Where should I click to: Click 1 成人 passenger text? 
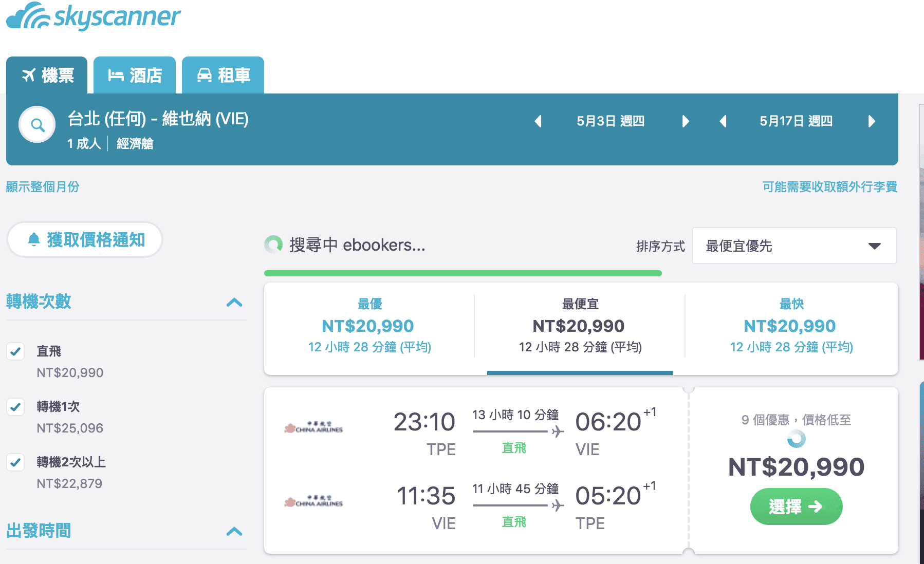(x=84, y=143)
